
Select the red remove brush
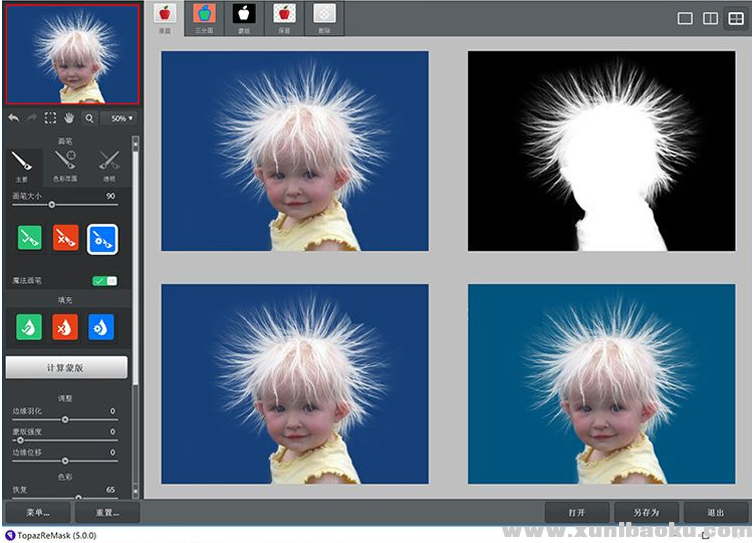click(x=65, y=238)
